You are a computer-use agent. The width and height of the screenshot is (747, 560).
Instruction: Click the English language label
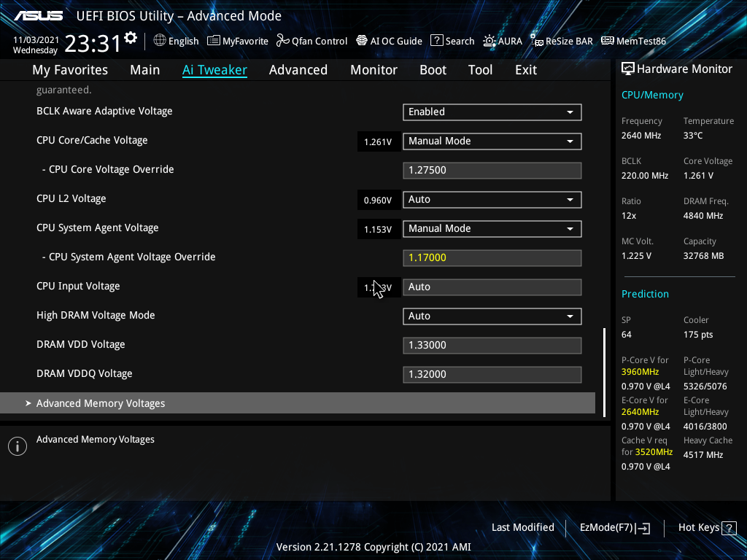coord(183,41)
